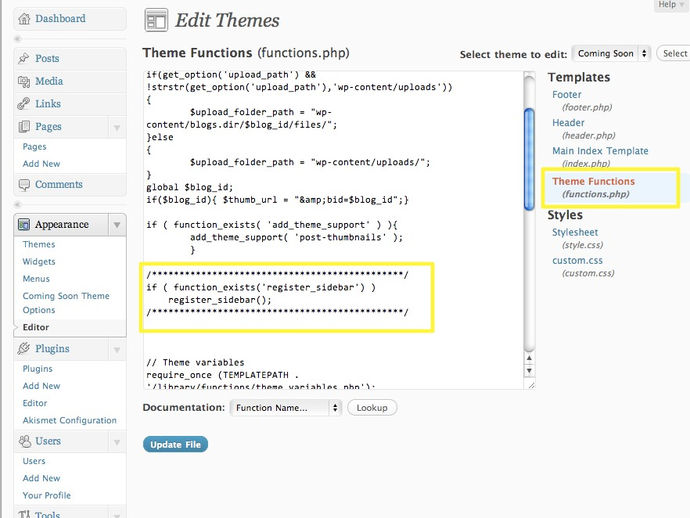Viewport: 690px width, 518px height.
Task: Open Your Profile link
Action: pyautogui.click(x=47, y=496)
